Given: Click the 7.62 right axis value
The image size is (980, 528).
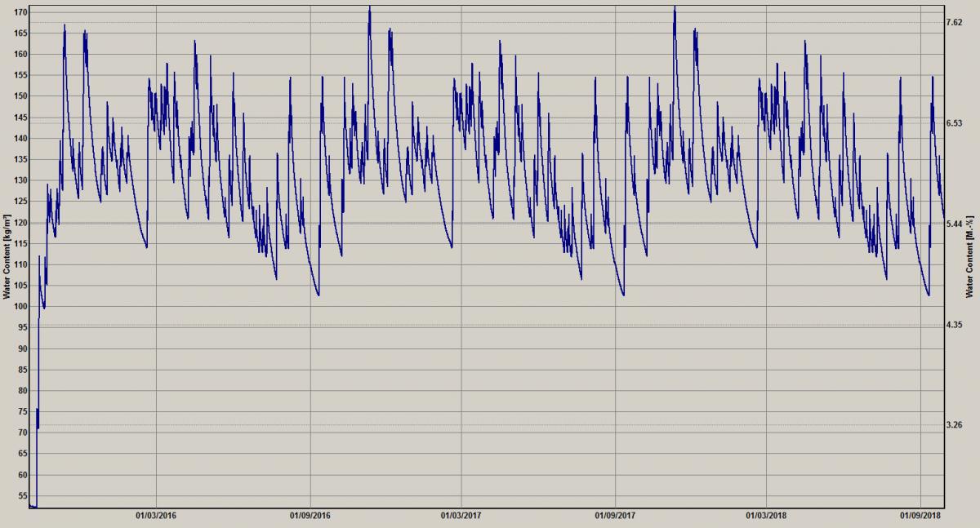Looking at the screenshot, I should (x=954, y=23).
